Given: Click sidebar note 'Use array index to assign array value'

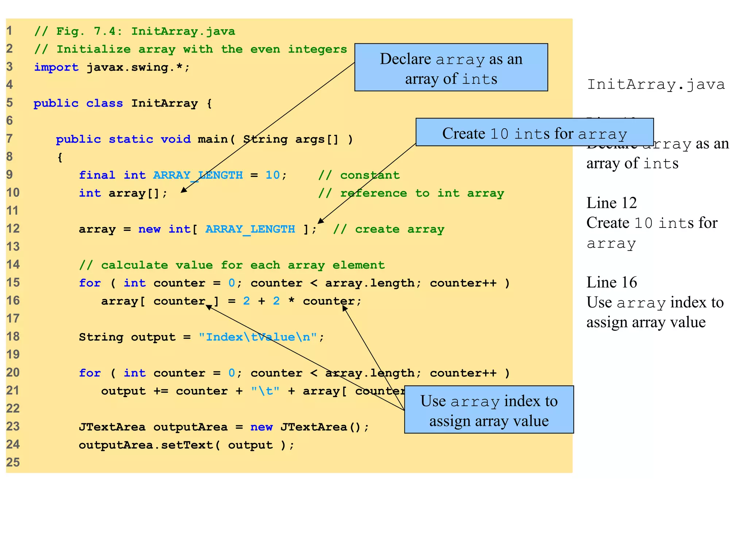Looking at the screenshot, I should click(655, 312).
